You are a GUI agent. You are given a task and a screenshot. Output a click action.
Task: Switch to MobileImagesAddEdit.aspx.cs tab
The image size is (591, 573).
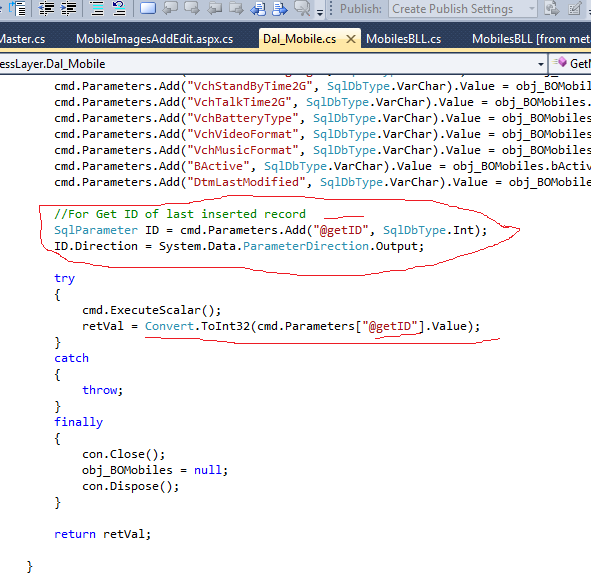[155, 39]
